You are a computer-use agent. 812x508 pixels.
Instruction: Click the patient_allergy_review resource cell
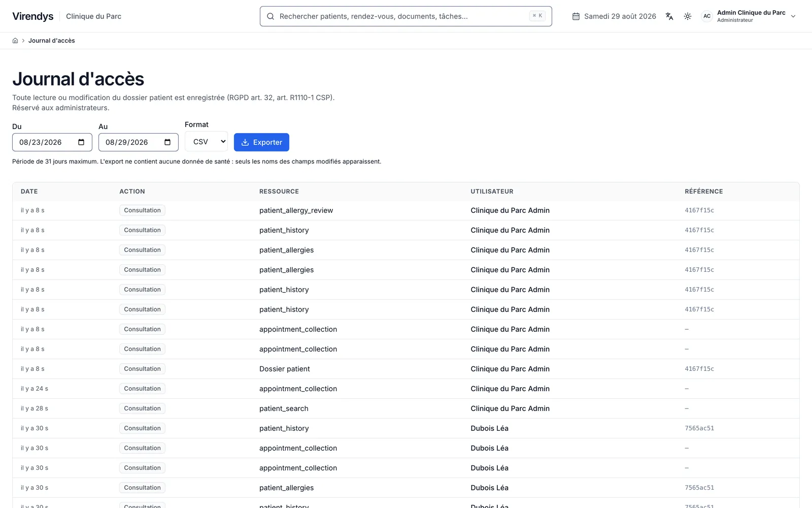tap(296, 210)
